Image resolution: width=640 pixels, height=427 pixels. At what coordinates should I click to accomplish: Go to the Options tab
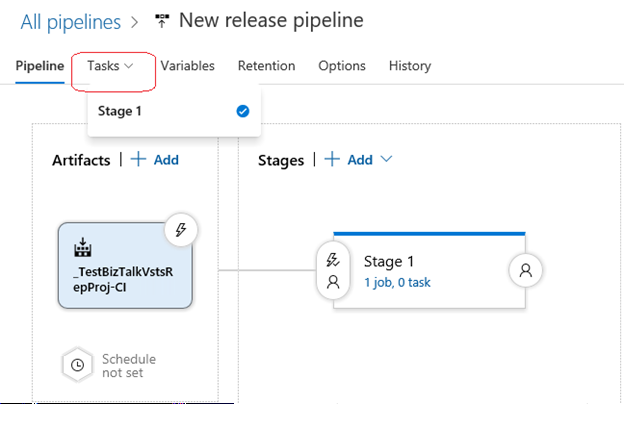click(x=341, y=66)
